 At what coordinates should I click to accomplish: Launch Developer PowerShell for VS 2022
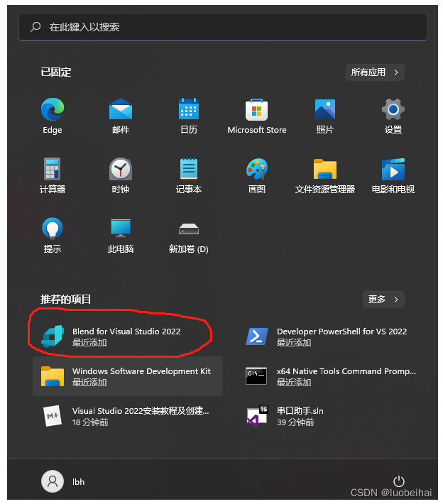pyautogui.click(x=332, y=336)
